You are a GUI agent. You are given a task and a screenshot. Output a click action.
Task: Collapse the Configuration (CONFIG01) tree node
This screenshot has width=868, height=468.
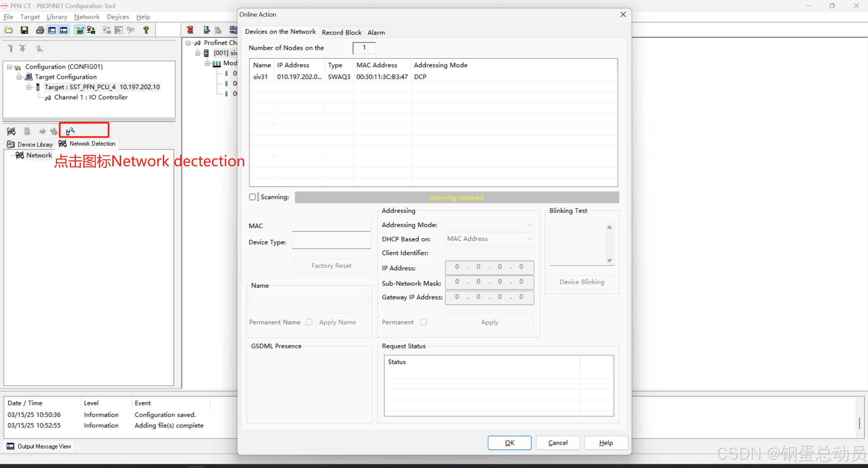[x=9, y=67]
